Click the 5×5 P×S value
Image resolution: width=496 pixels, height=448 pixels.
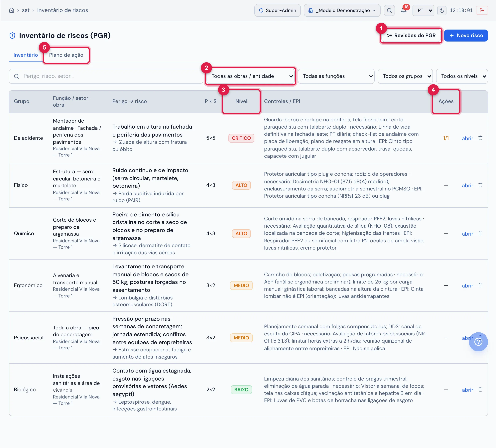[211, 138]
